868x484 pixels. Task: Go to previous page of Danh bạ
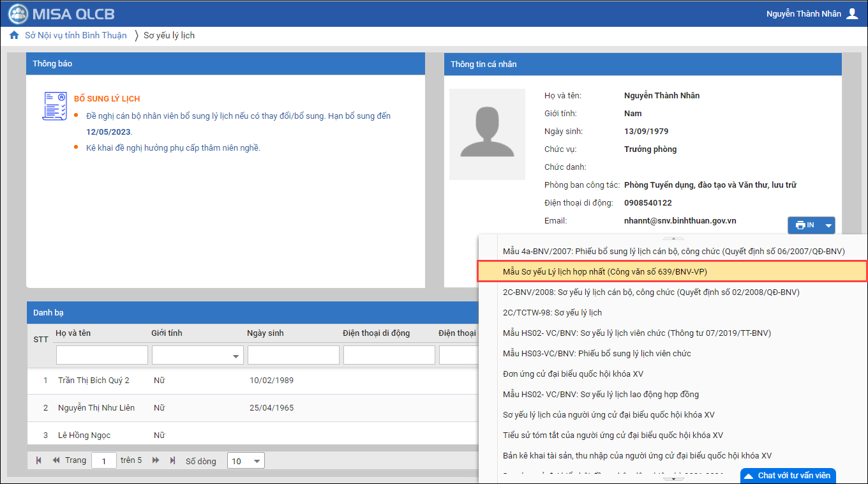(56, 460)
